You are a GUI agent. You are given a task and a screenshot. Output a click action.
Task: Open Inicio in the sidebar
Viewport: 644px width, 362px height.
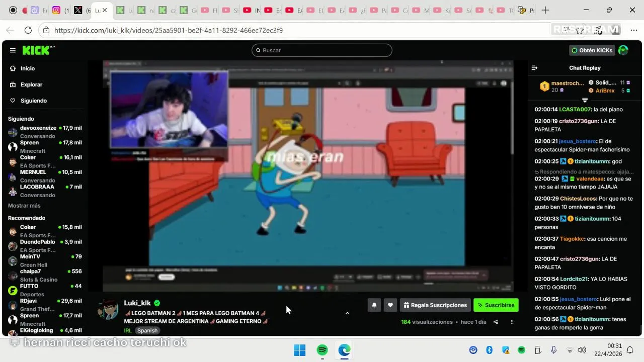28,68
